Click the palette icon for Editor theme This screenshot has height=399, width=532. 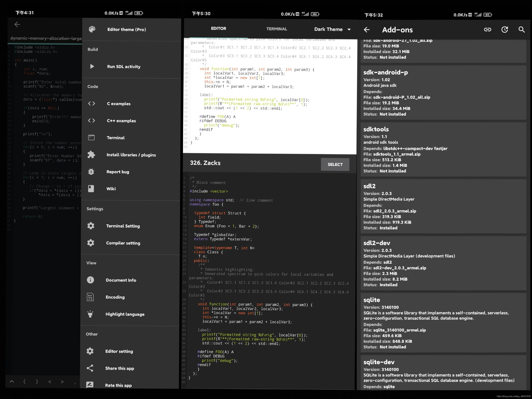tap(92, 29)
